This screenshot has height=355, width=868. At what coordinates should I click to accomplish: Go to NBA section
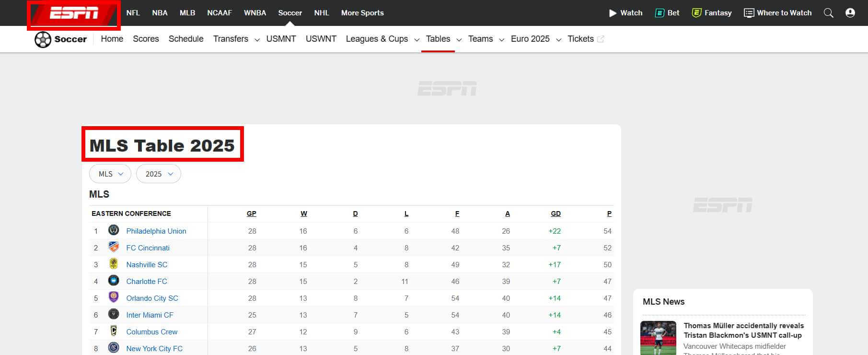coord(160,13)
